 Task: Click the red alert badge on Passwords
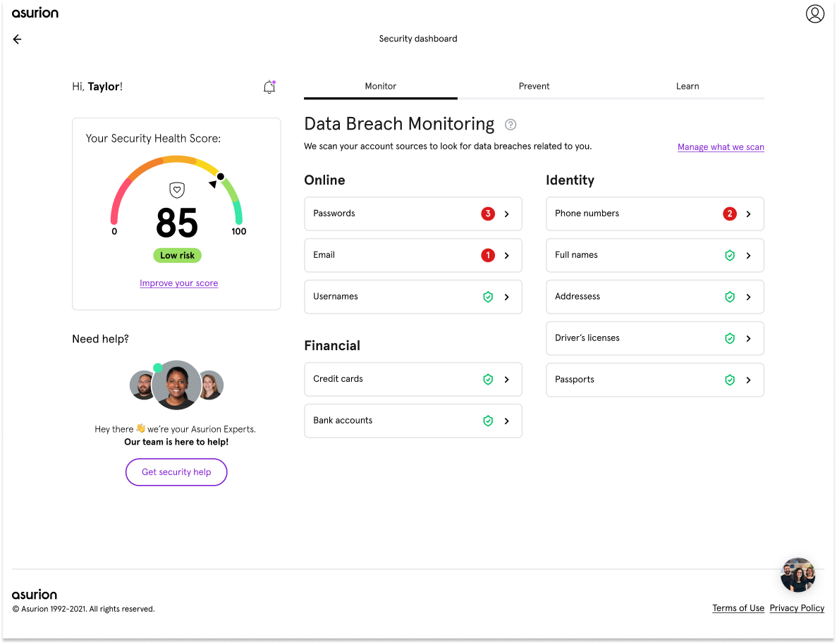[x=487, y=213]
